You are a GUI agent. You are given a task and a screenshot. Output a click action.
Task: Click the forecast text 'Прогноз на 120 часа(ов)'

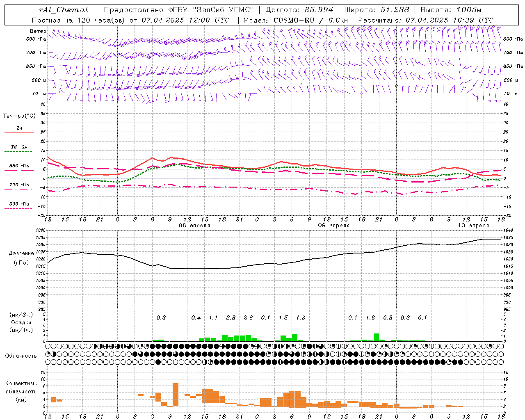tap(78, 20)
